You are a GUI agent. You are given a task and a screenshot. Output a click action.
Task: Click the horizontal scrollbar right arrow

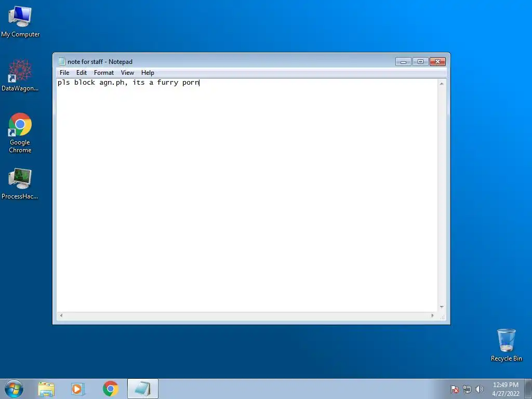click(x=433, y=315)
